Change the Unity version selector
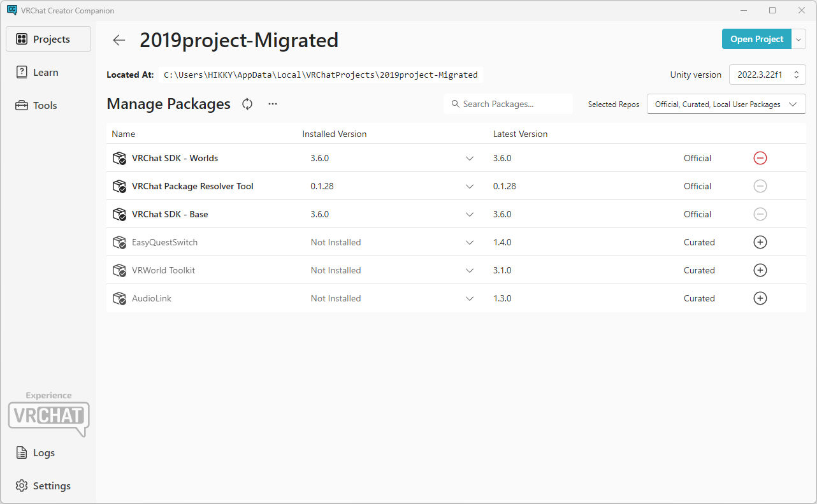This screenshot has height=504, width=817. (x=767, y=75)
